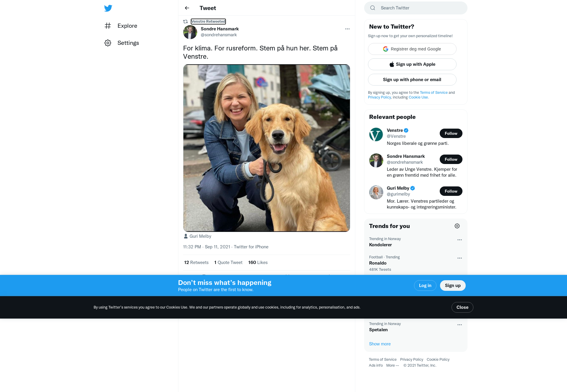
Task: Click Twitter for iPhone source link
Action: click(251, 247)
